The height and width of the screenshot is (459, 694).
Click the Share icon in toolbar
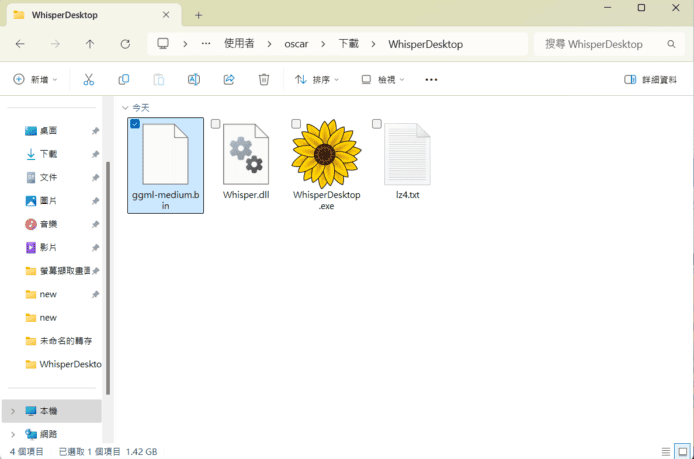[229, 79]
